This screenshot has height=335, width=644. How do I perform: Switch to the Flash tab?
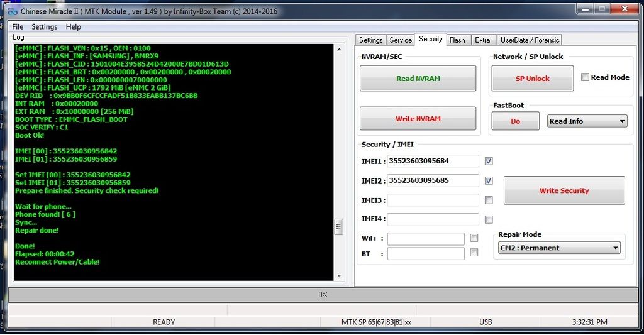(457, 40)
